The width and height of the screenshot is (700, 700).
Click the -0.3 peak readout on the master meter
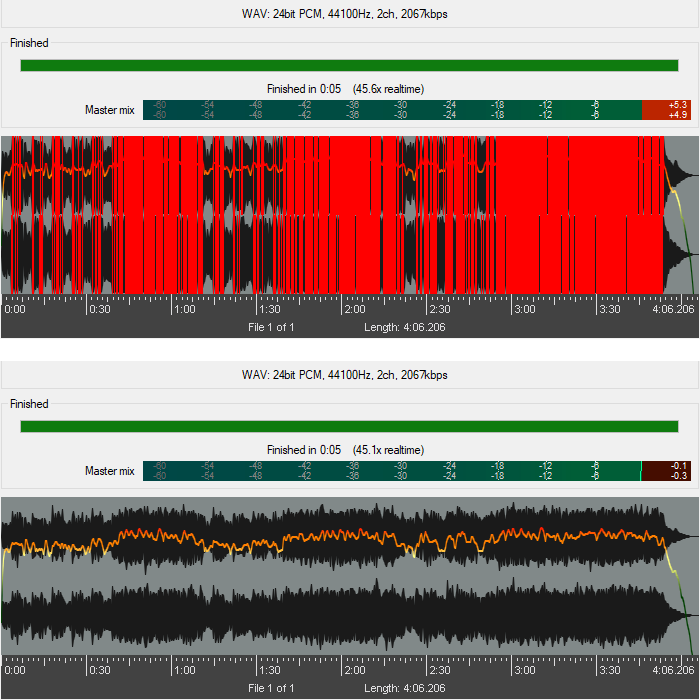coord(678,475)
